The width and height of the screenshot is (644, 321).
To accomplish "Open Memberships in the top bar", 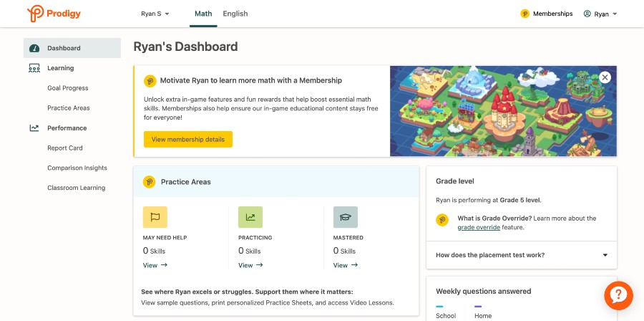I will coord(546,14).
